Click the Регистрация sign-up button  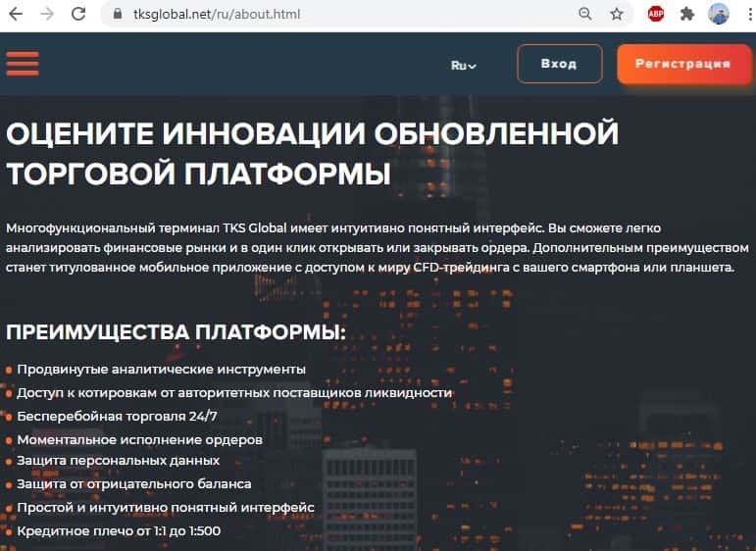click(683, 64)
